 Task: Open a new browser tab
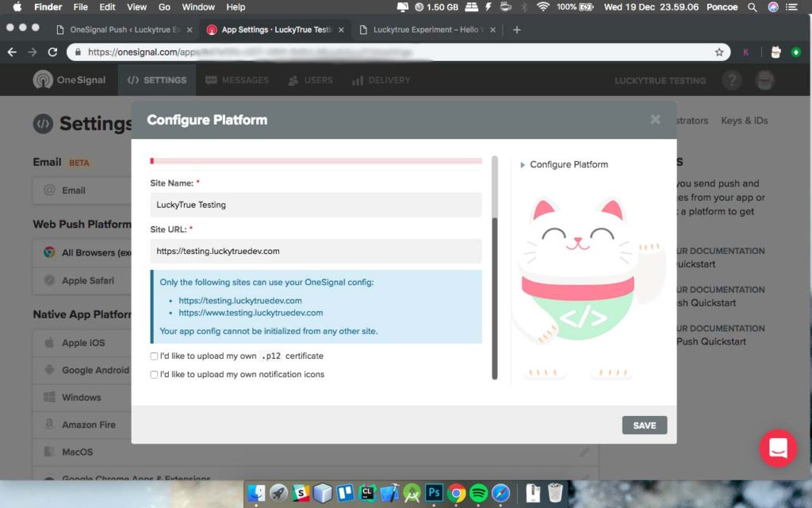[517, 29]
